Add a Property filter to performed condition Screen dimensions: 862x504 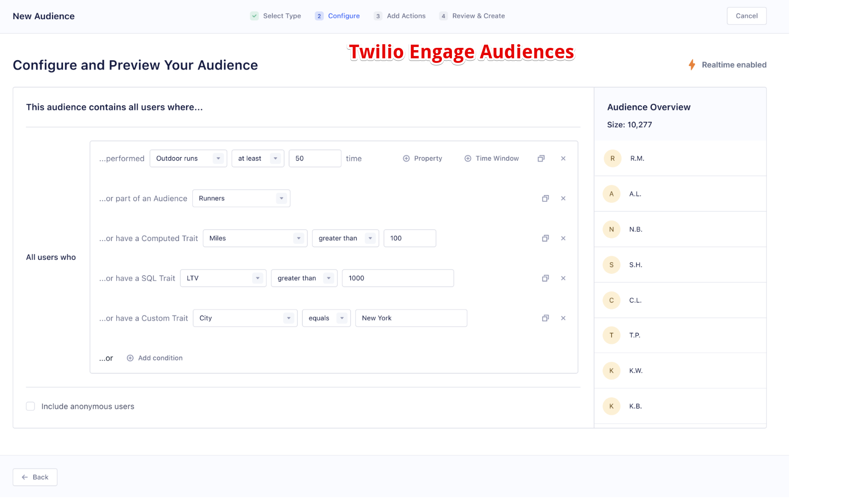(422, 159)
